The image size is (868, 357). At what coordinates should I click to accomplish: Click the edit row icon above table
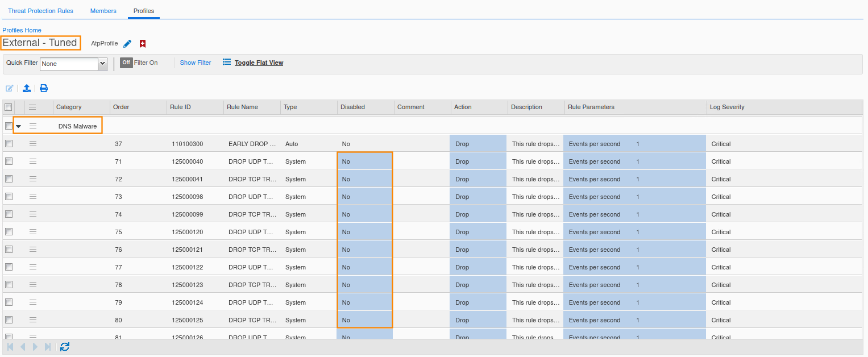[x=10, y=88]
